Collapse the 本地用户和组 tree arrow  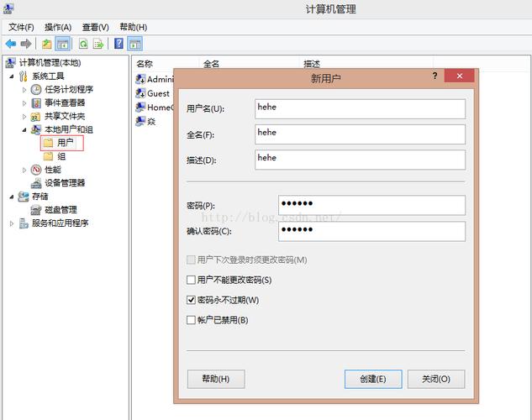click(24, 130)
